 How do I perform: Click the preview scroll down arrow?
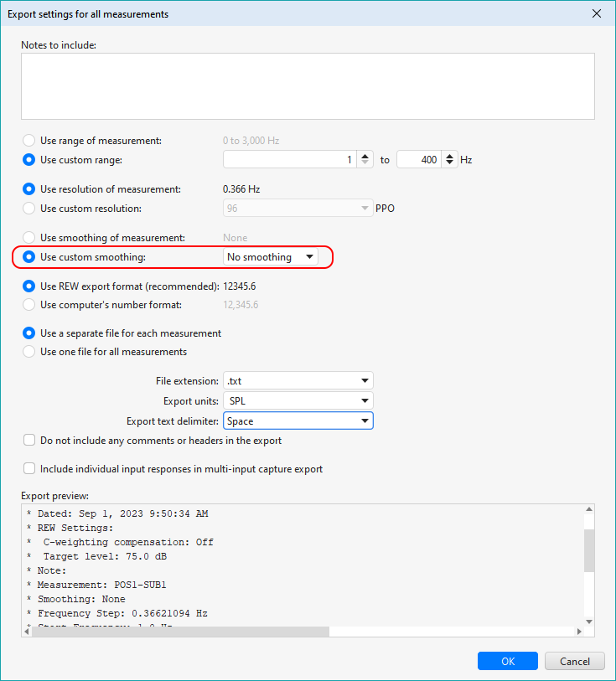[589, 622]
